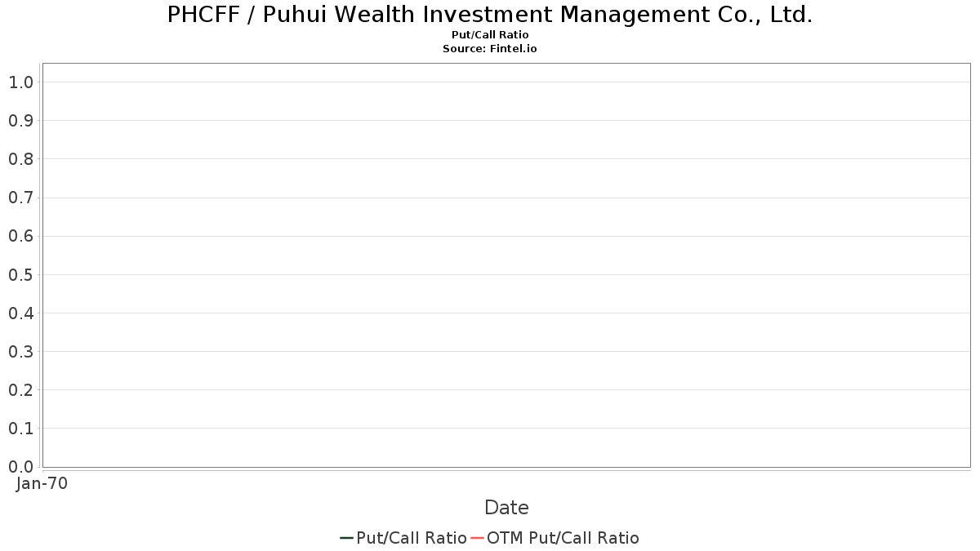Click the 0.6 y-axis label

click(21, 236)
